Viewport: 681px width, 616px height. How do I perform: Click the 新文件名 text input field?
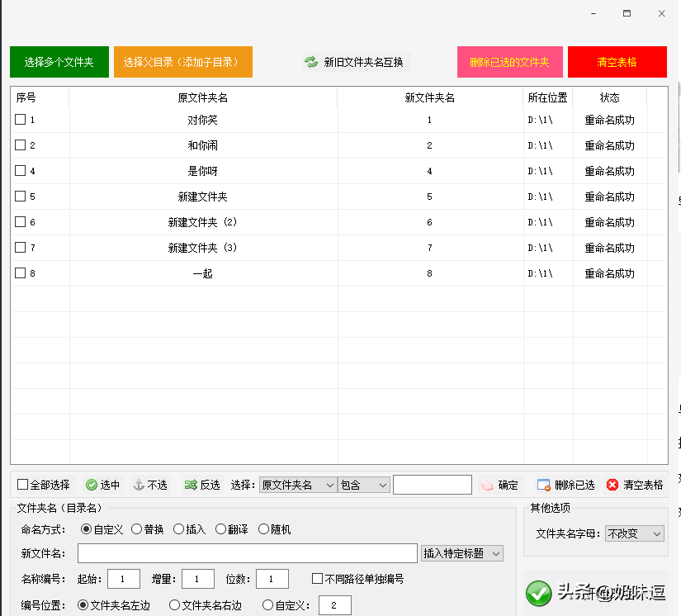pyautogui.click(x=248, y=553)
